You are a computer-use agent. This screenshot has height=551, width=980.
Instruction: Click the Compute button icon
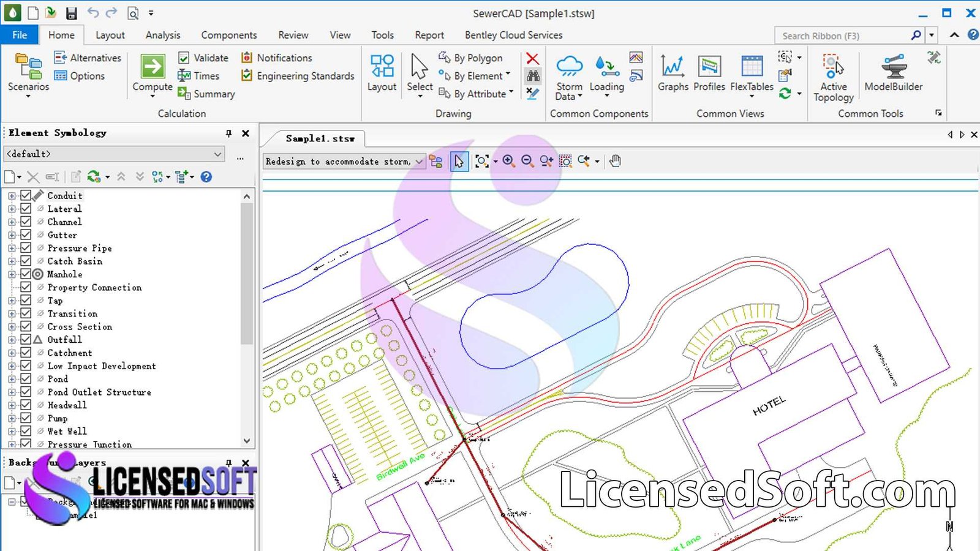click(153, 67)
